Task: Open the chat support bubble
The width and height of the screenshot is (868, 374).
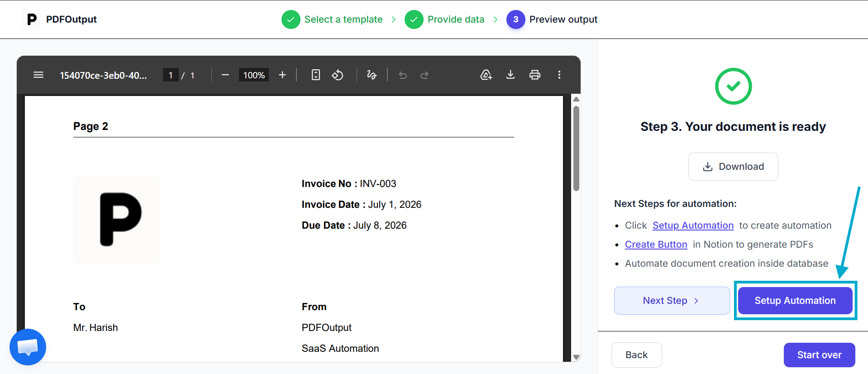Action: coord(28,347)
